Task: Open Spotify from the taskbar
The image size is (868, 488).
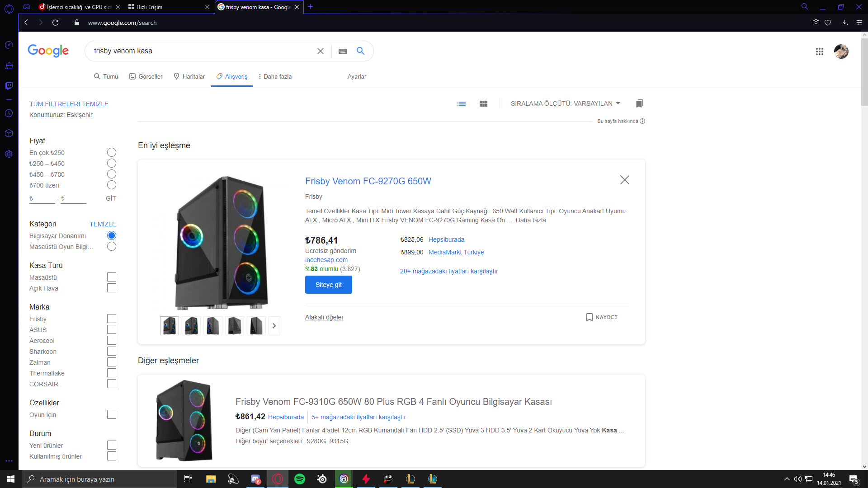Action: pyautogui.click(x=299, y=479)
